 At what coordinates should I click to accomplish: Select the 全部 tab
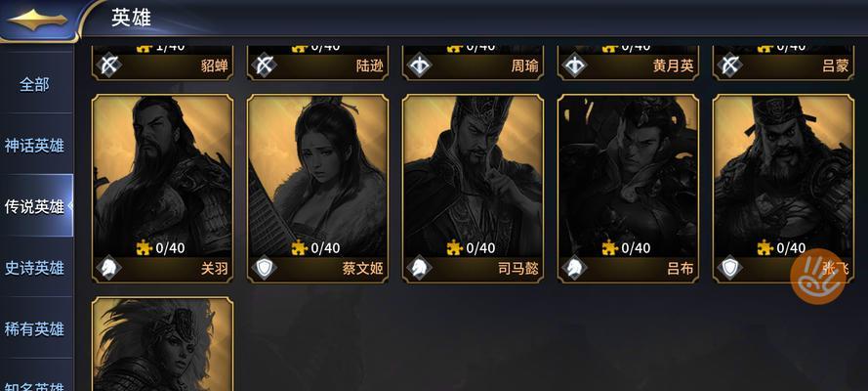click(x=35, y=85)
